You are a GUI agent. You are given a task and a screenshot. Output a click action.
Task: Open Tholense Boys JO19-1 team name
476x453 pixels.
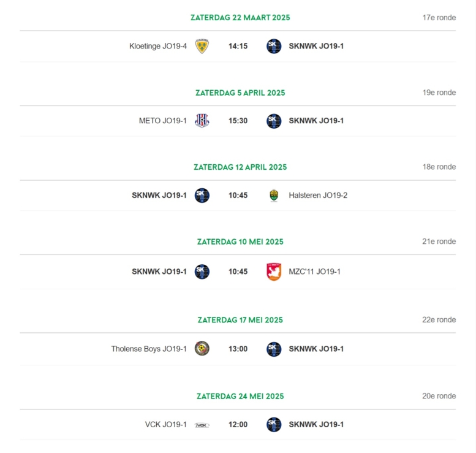click(149, 349)
